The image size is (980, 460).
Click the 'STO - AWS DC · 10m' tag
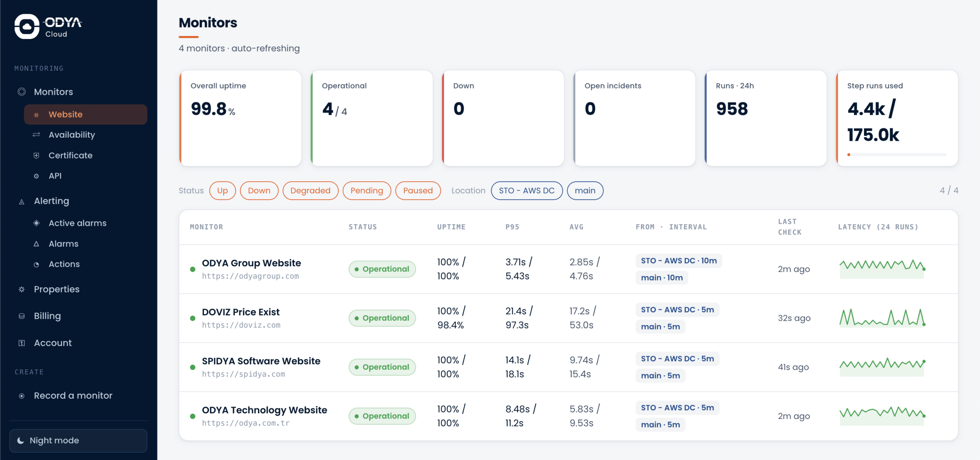pyautogui.click(x=679, y=261)
